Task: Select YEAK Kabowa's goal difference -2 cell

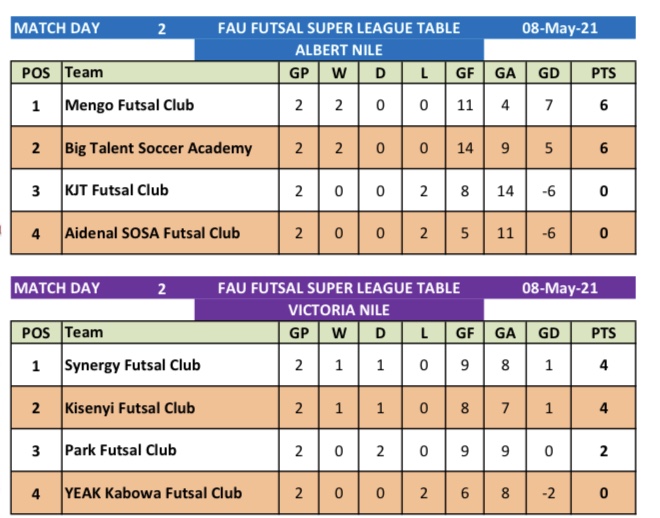Action: click(548, 493)
